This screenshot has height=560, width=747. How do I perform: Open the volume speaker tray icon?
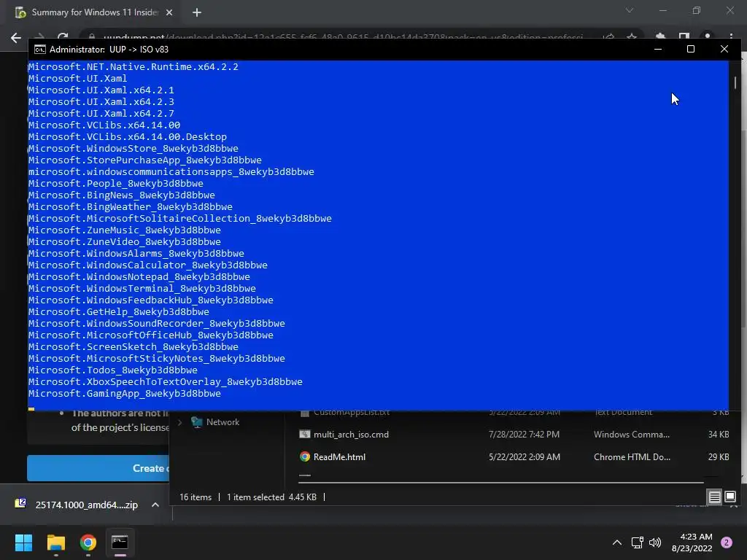tap(655, 542)
